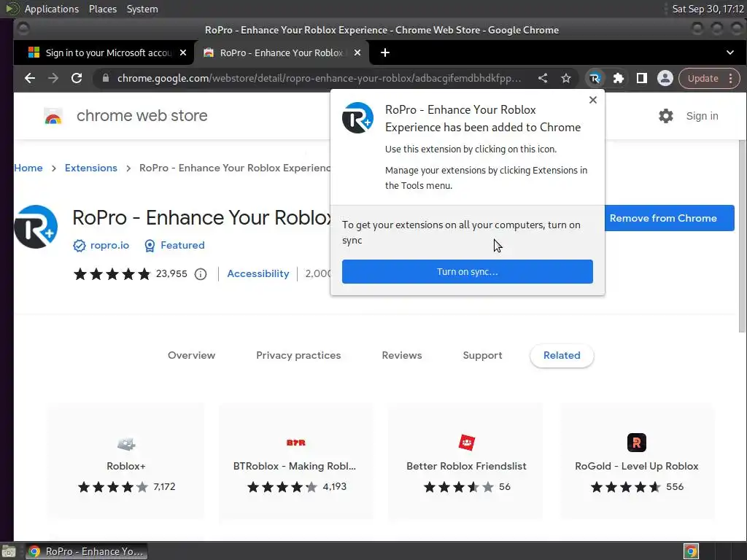Reload the current page

pos(76,78)
